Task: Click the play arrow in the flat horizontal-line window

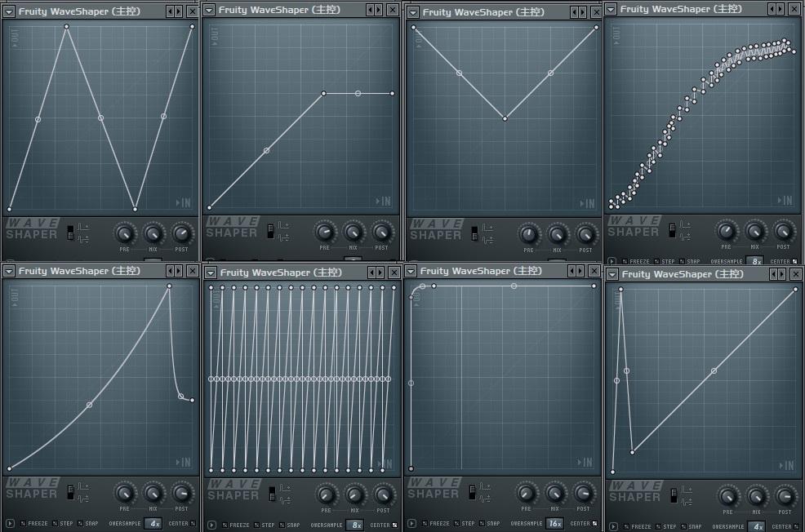Action: [x=411, y=524]
